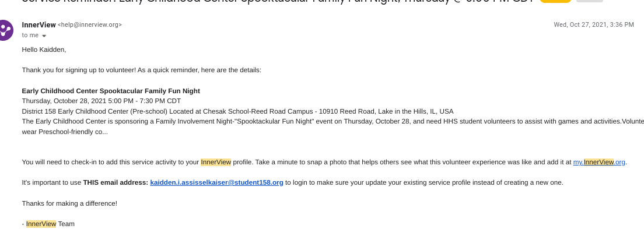Click the InnerView sender name
This screenshot has width=644, height=236.
coord(38,24)
